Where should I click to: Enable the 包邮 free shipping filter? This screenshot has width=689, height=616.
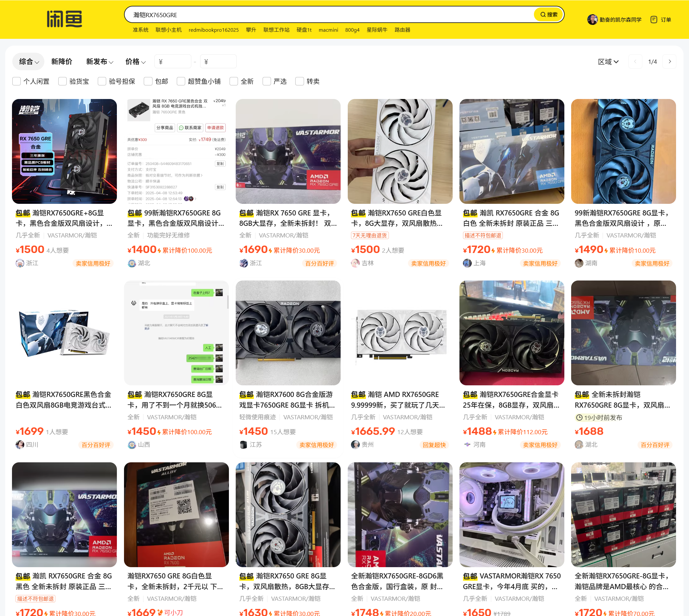coord(148,81)
